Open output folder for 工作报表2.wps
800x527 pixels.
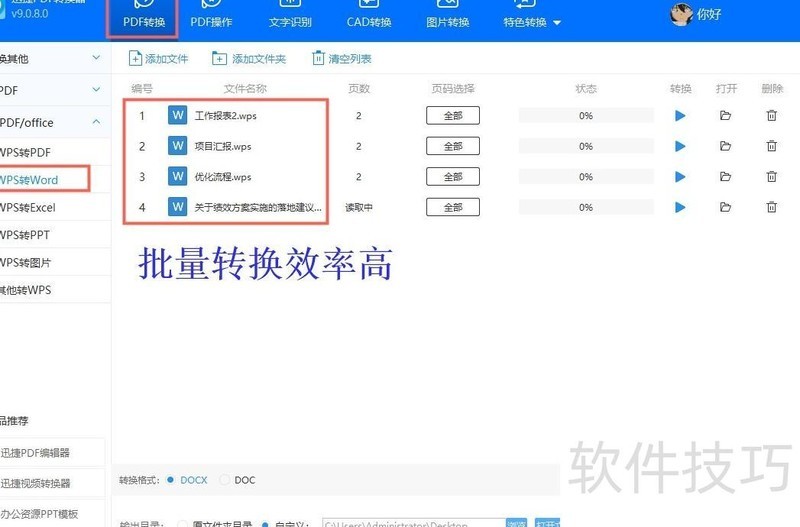tap(725, 115)
